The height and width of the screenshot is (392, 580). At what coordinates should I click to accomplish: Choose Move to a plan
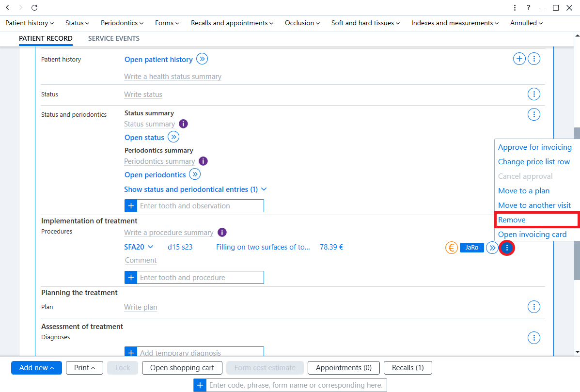tap(523, 191)
